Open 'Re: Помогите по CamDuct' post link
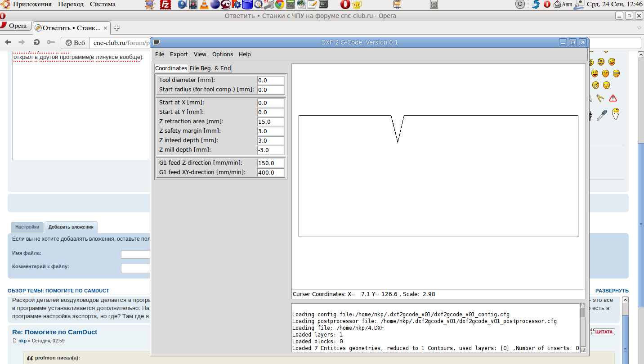 (54, 332)
